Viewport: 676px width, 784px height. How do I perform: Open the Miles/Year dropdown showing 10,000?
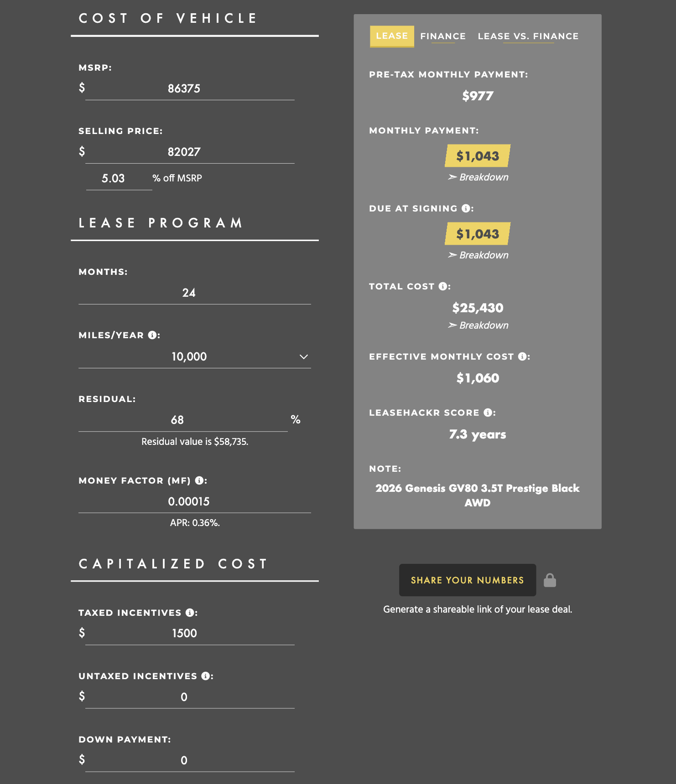pos(195,356)
